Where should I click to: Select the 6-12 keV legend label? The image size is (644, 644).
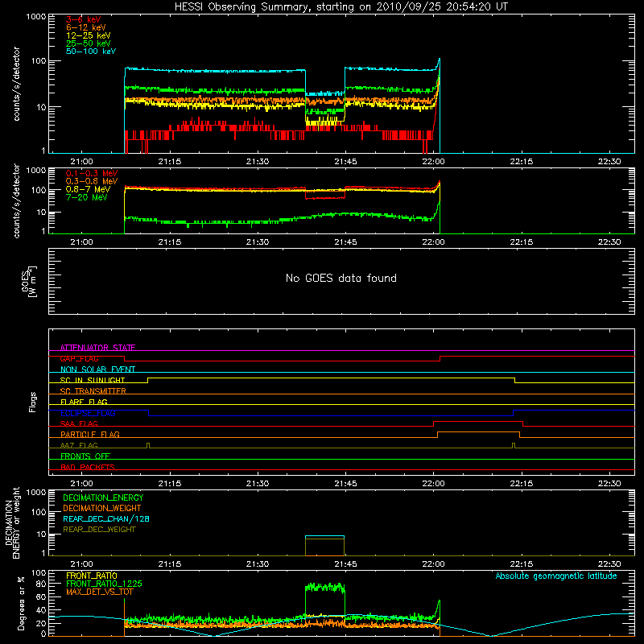tap(86, 27)
